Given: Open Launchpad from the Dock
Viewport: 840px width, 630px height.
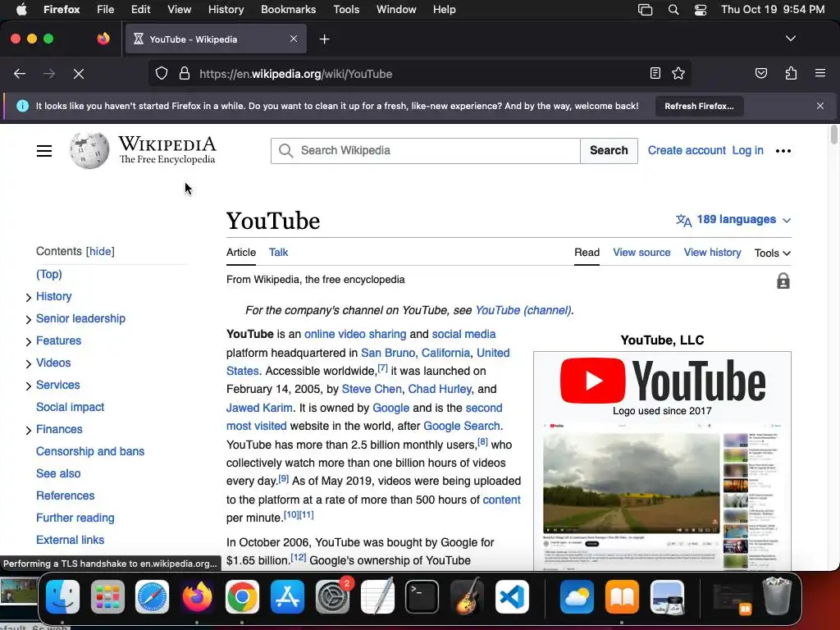Looking at the screenshot, I should [107, 596].
